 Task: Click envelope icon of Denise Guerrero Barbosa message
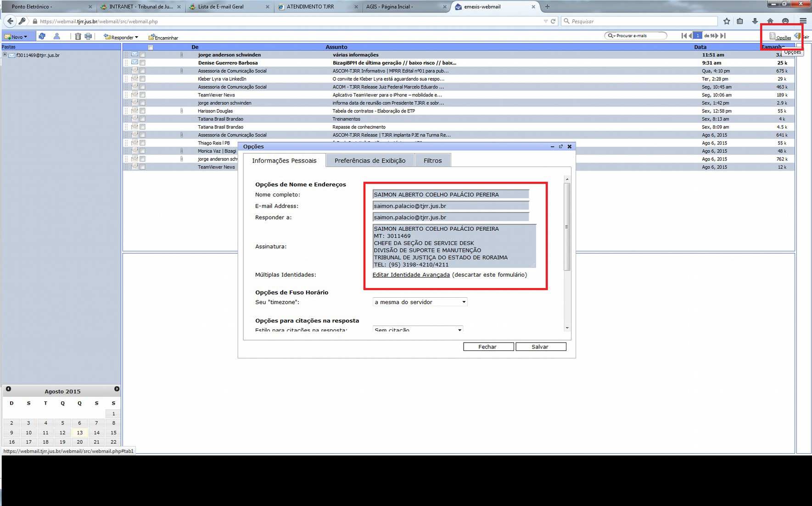(x=134, y=62)
